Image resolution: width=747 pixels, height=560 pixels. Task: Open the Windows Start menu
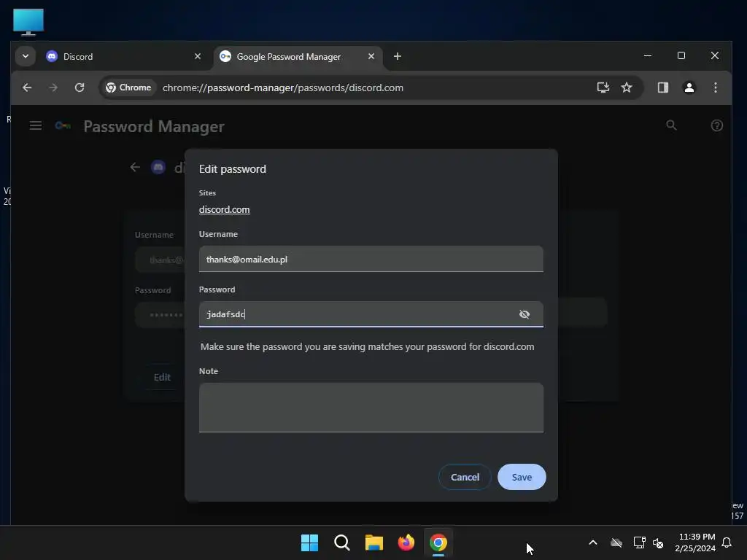pos(309,542)
